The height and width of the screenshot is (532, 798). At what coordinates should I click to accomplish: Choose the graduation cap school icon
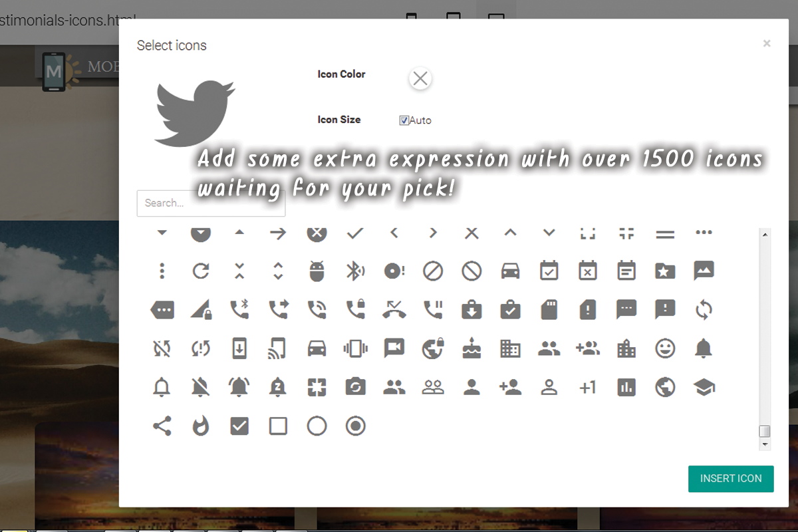704,387
